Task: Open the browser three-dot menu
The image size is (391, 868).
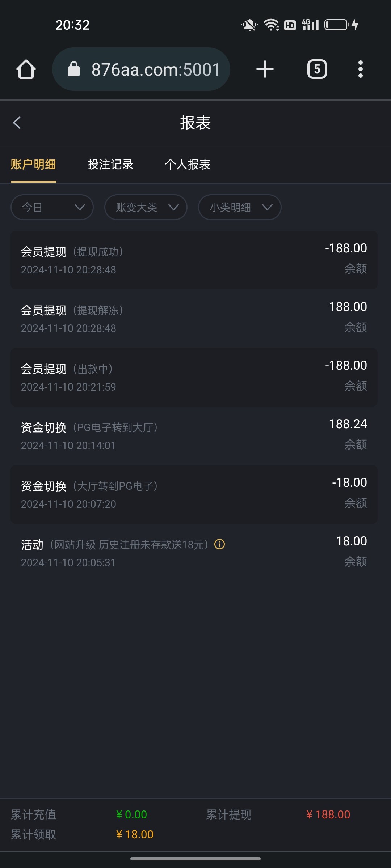Action: click(360, 69)
